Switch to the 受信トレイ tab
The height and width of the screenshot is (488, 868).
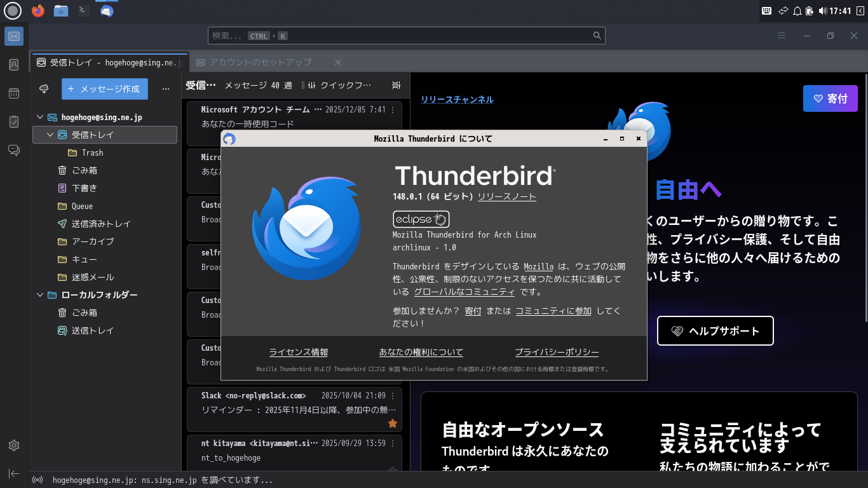click(109, 62)
